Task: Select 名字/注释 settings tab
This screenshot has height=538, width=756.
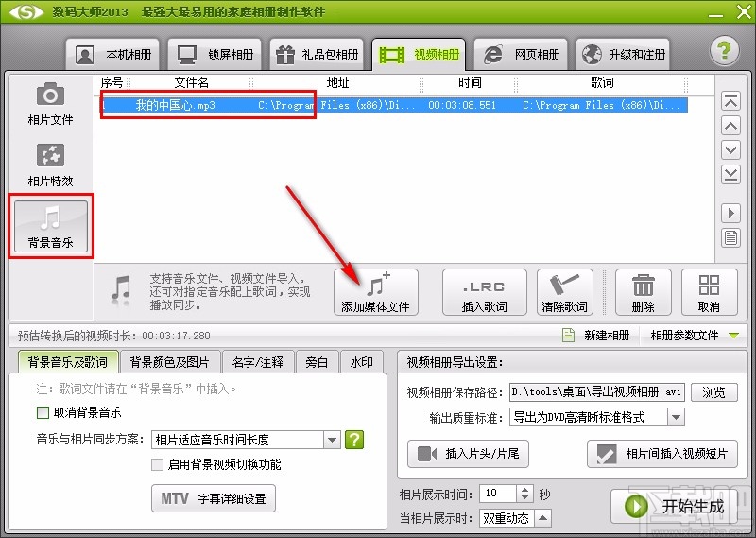Action: click(258, 362)
